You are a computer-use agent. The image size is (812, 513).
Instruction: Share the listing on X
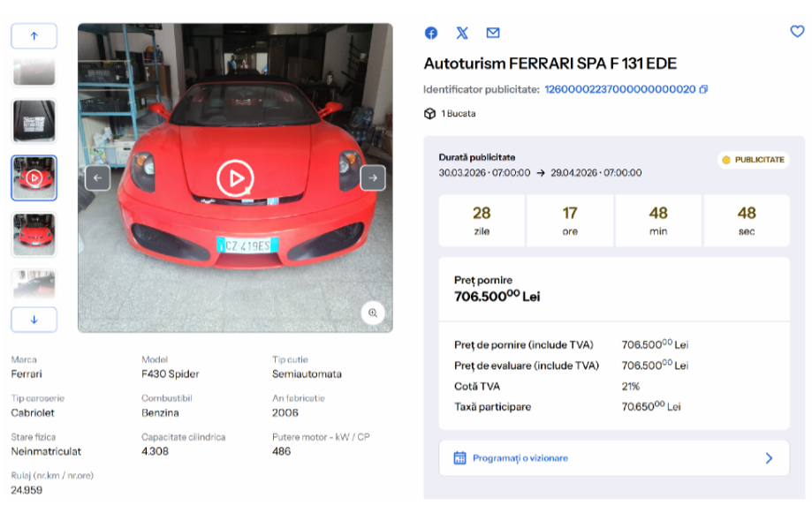462,34
